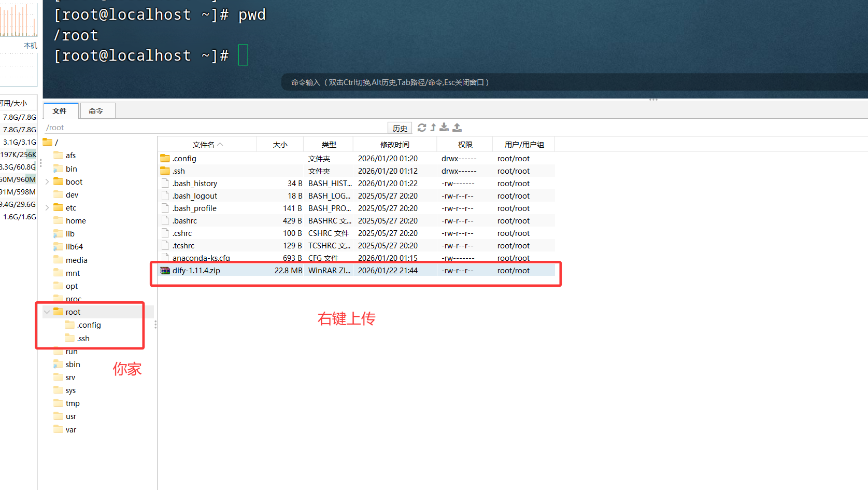This screenshot has height=490, width=868.
Task: Click the .config folder icon in file list
Action: tap(165, 158)
